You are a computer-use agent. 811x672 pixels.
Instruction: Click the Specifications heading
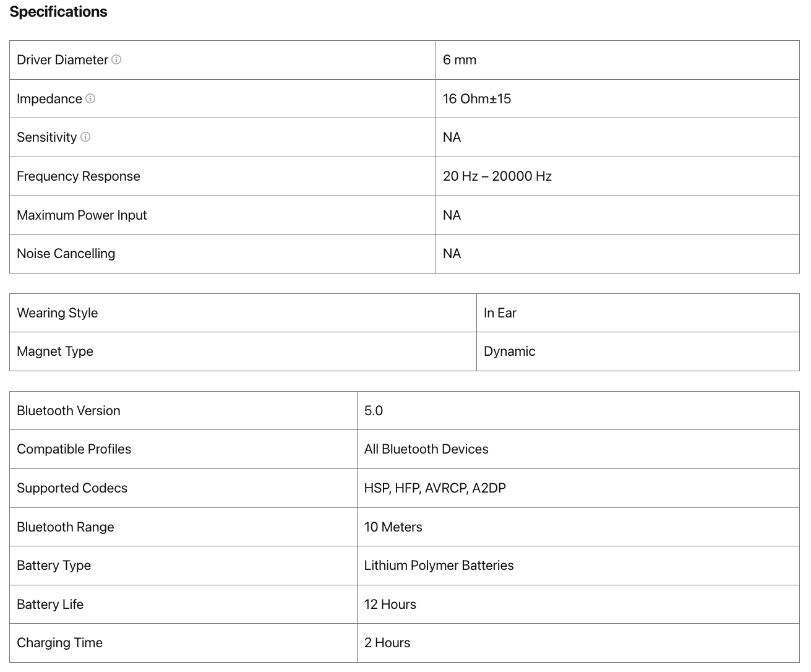click(58, 12)
